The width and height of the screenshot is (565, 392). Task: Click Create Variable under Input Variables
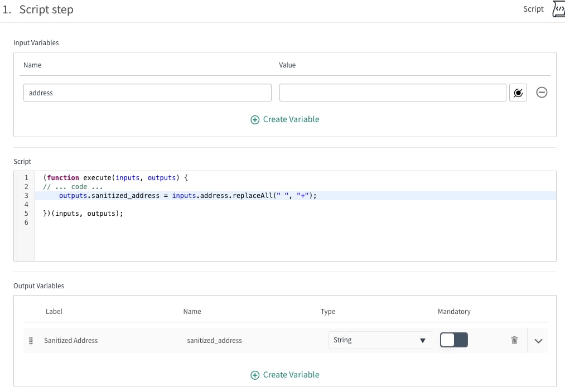pos(284,119)
